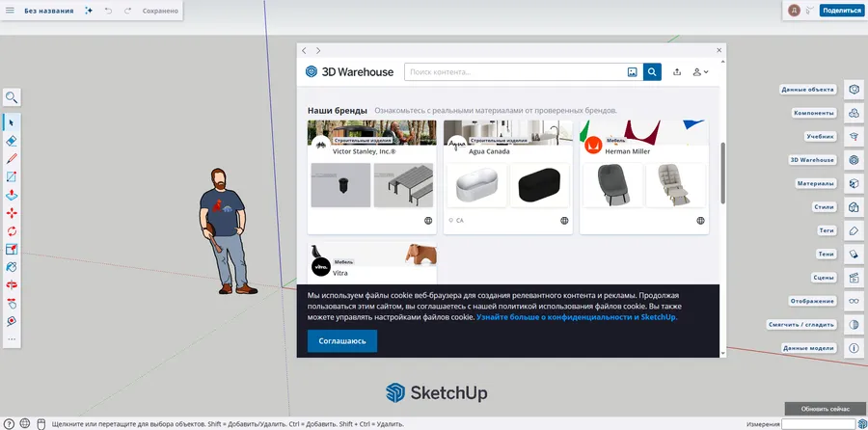Click the upload icon in 3D Warehouse header
Viewport: 868px width, 430px height.
677,72
